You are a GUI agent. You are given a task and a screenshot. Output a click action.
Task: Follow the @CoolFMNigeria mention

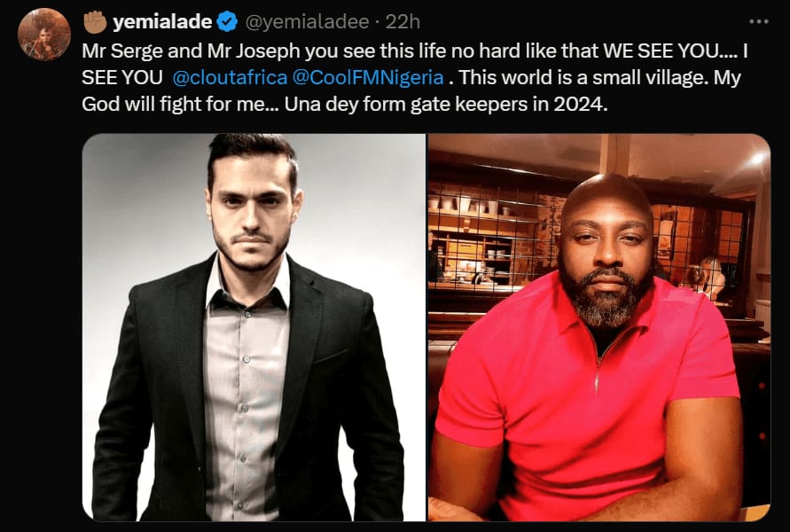[x=368, y=78]
